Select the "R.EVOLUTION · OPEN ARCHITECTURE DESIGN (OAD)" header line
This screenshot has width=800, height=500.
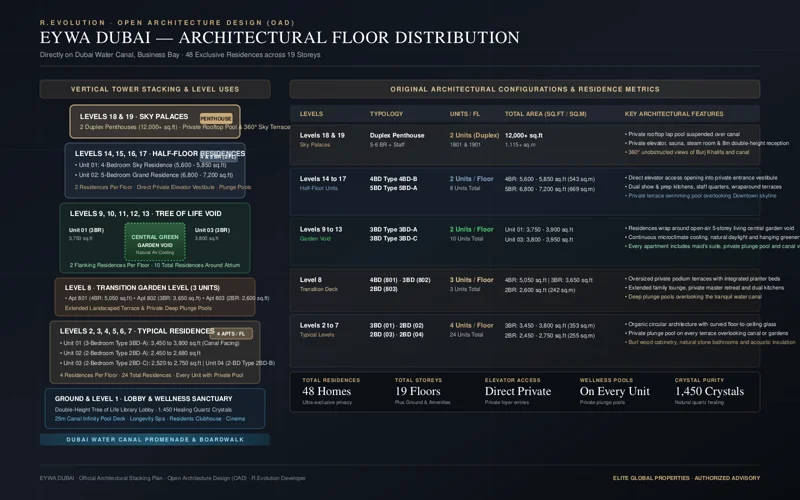(167, 22)
